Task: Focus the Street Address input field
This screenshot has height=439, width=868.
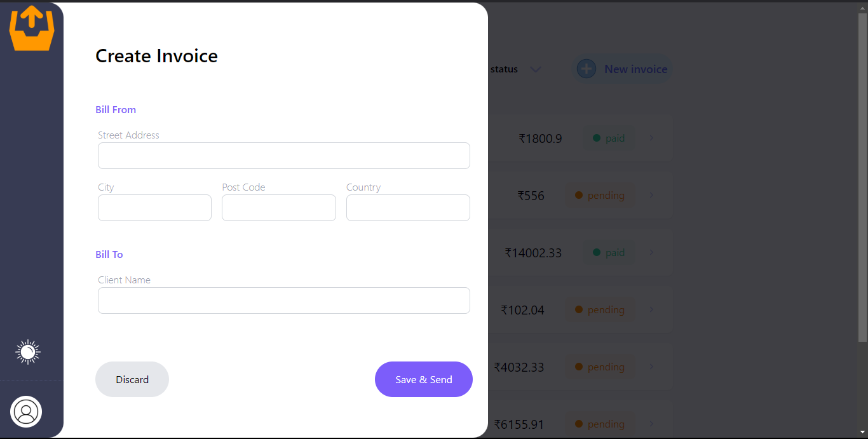Action: click(284, 156)
